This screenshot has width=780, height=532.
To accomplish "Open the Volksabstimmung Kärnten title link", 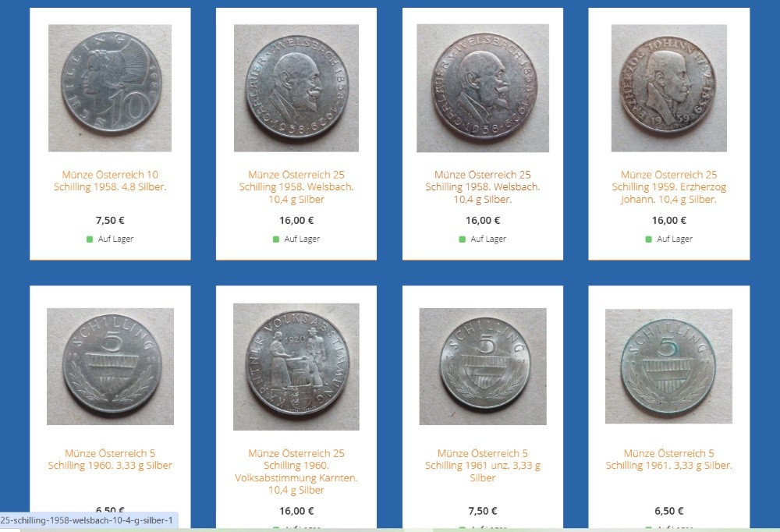I will pos(296,471).
